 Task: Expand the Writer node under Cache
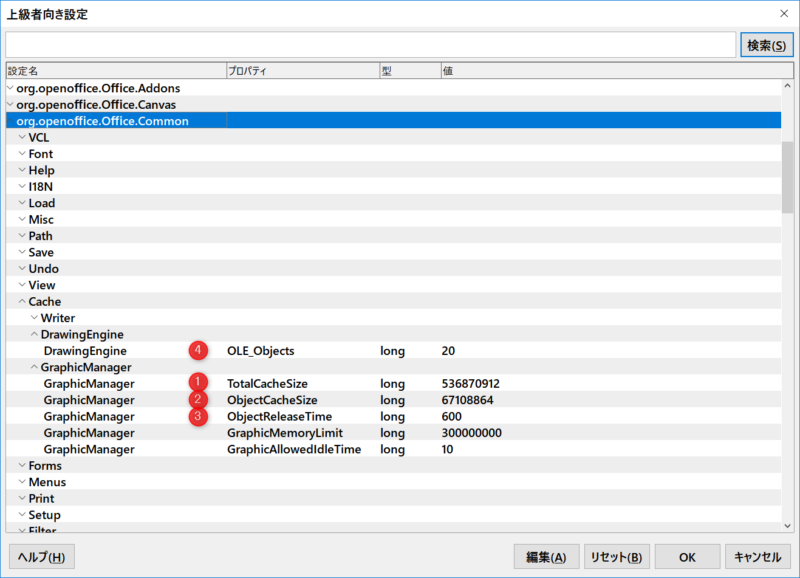click(33, 318)
